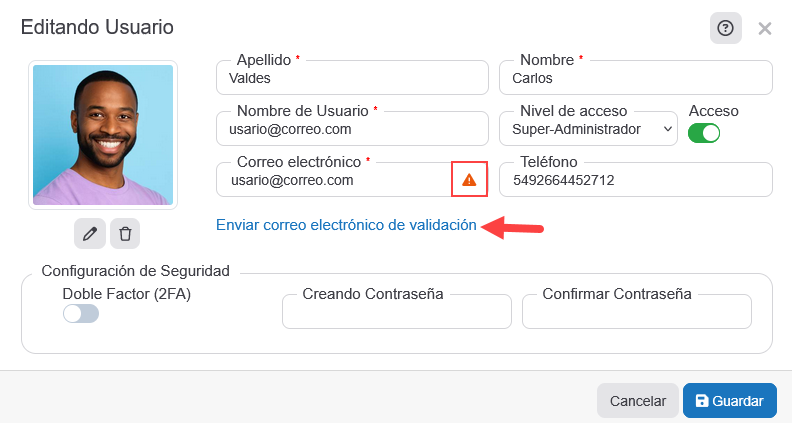
Task: Click the pencil edit photo icon
Action: [x=90, y=233]
